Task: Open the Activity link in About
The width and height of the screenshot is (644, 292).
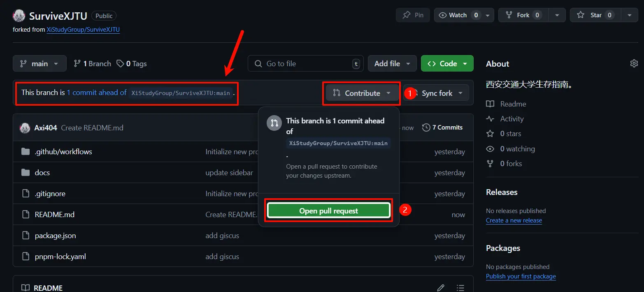Action: [x=505, y=119]
